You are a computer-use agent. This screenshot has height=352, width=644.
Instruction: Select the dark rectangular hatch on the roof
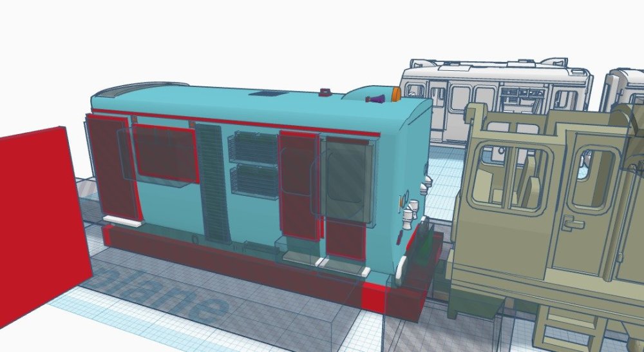pyautogui.click(x=266, y=94)
